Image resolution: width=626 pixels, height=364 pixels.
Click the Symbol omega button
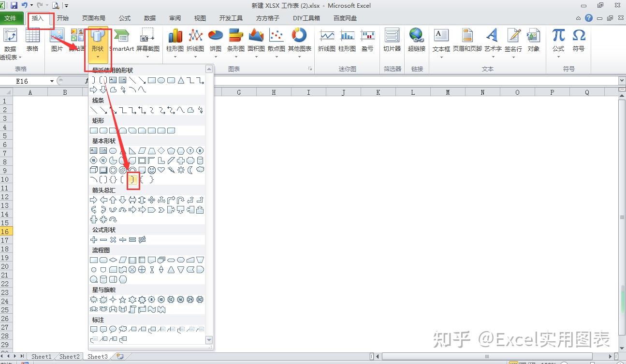579,41
